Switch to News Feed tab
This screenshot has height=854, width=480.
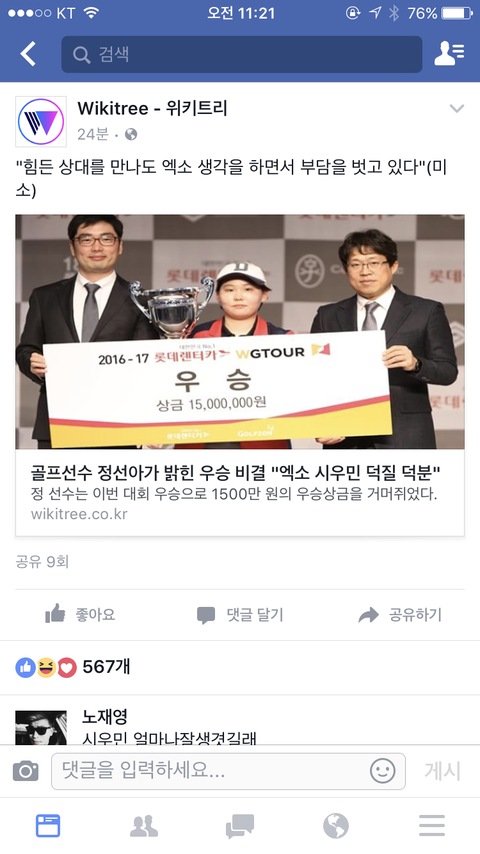point(48,826)
